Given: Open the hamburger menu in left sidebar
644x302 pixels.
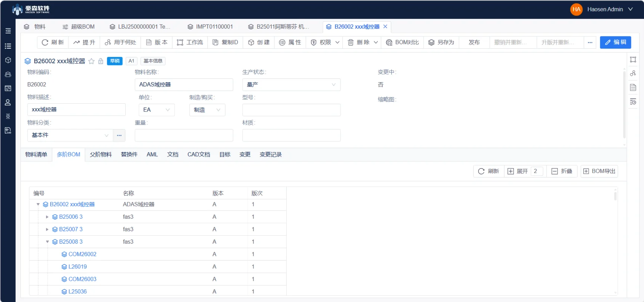Looking at the screenshot, I should click(8, 31).
